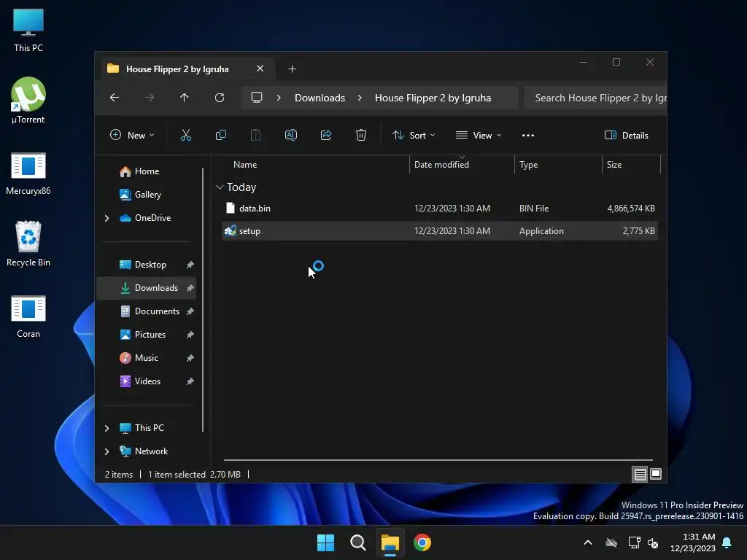
Task: Click Downloads in the address bar
Action: [x=320, y=98]
